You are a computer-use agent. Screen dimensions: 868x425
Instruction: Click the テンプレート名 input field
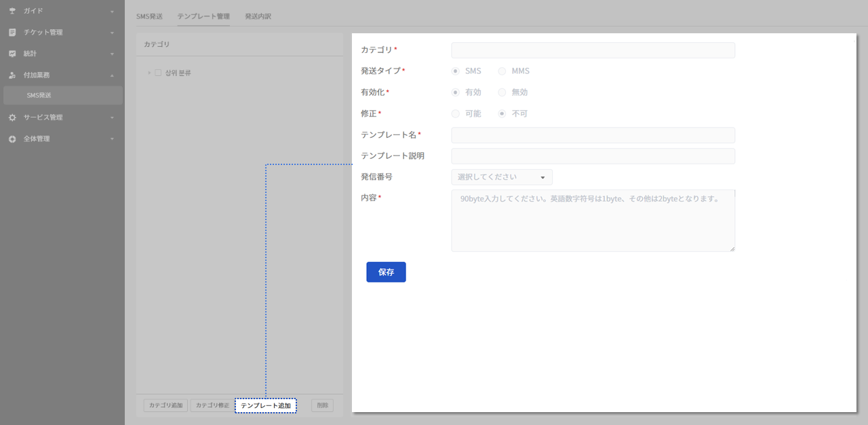(593, 135)
